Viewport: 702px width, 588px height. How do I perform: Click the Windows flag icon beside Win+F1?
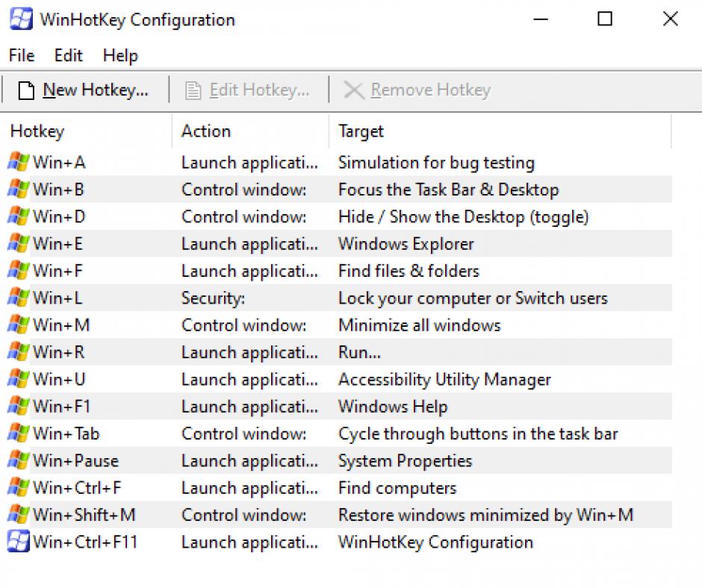[19, 406]
